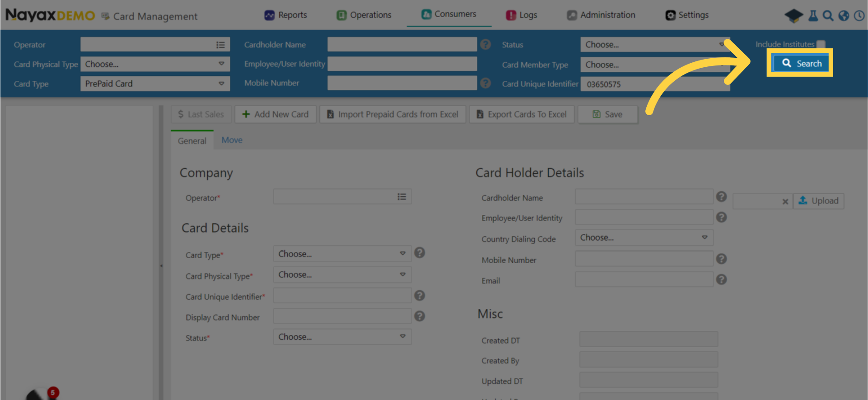Focus Mobile Number filter field

point(402,83)
